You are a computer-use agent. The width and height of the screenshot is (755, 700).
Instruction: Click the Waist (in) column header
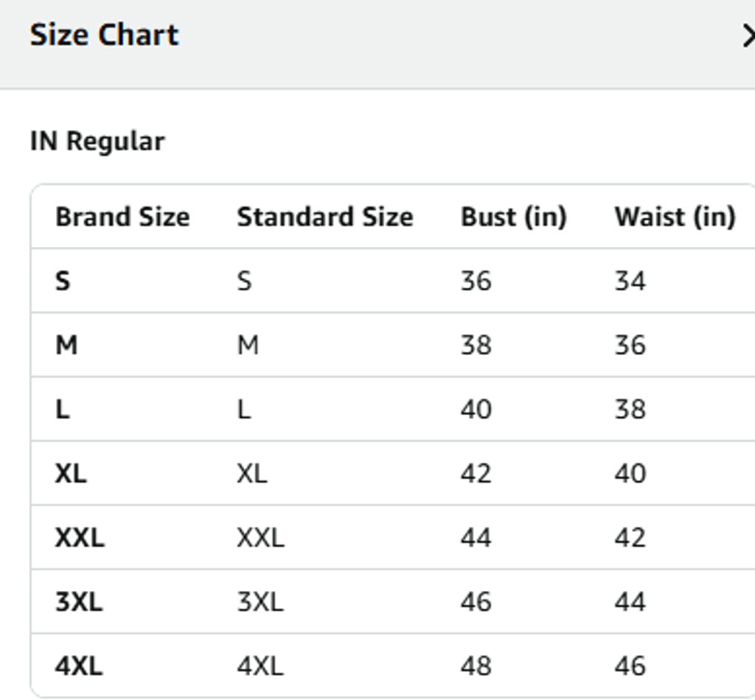[x=675, y=217]
